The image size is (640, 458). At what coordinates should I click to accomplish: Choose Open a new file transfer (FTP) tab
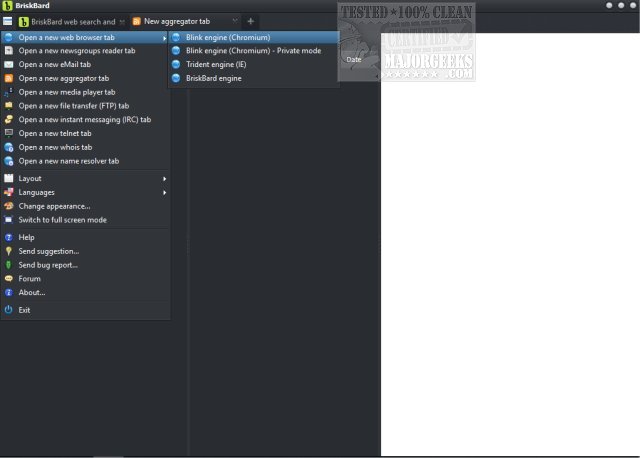(85, 106)
